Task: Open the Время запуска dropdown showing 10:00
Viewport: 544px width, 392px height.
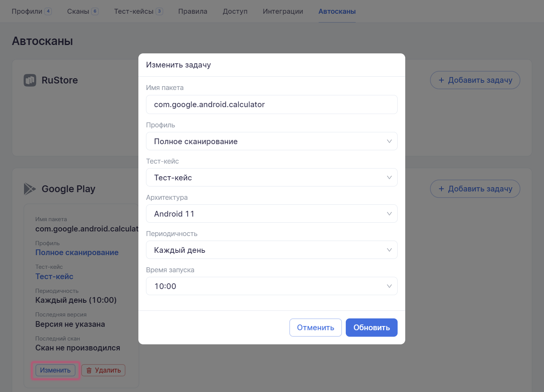Action: click(x=271, y=286)
